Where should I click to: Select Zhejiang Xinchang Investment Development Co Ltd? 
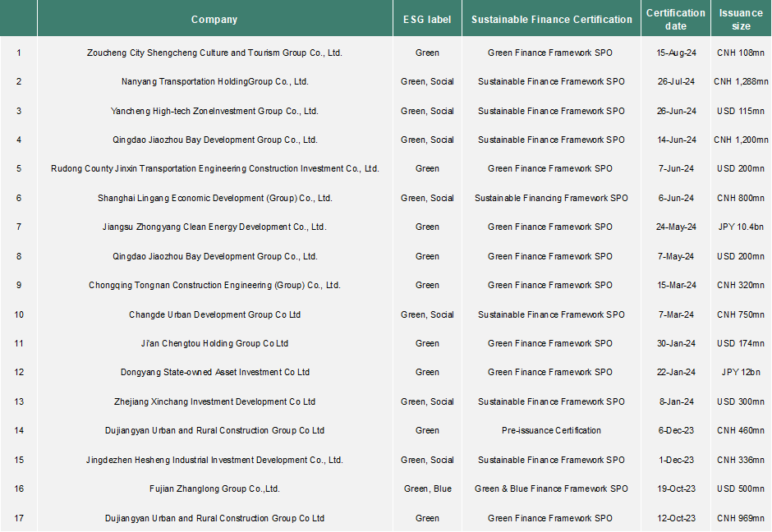tap(214, 401)
